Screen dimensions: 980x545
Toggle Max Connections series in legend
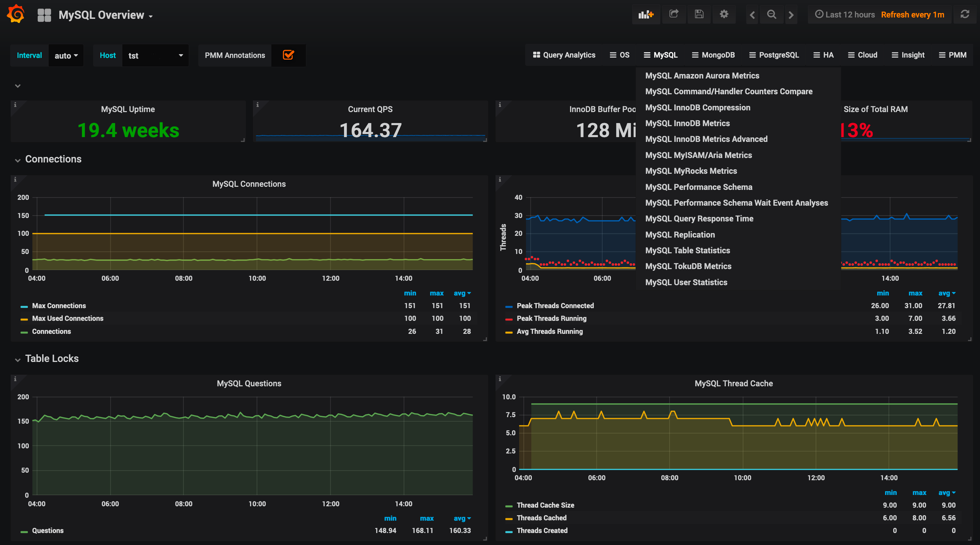pyautogui.click(x=59, y=306)
